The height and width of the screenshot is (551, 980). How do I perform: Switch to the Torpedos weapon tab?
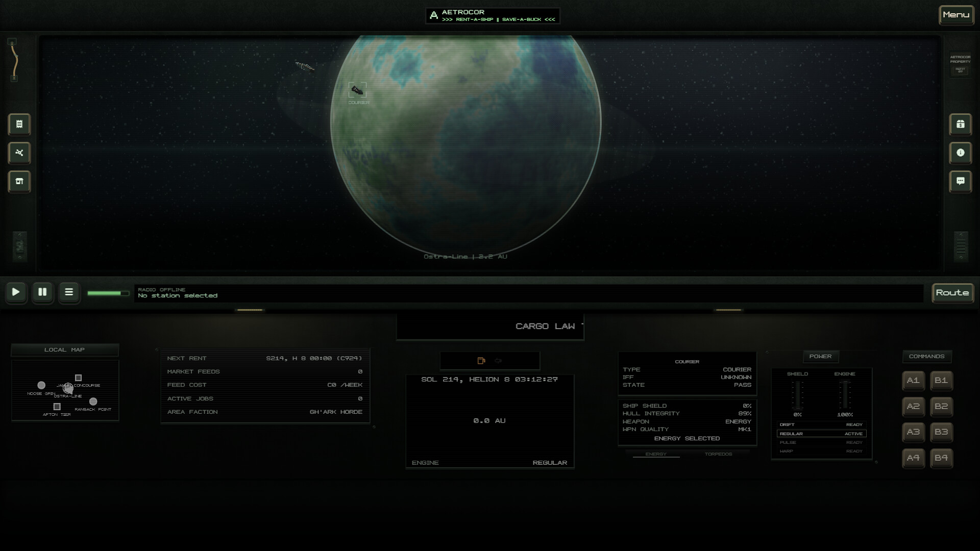pyautogui.click(x=718, y=454)
